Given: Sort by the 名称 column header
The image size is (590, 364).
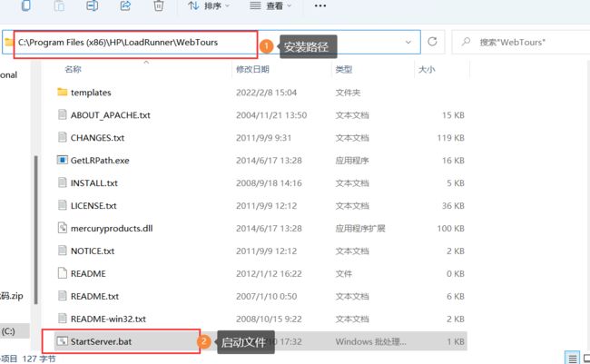Looking at the screenshot, I should [x=73, y=69].
